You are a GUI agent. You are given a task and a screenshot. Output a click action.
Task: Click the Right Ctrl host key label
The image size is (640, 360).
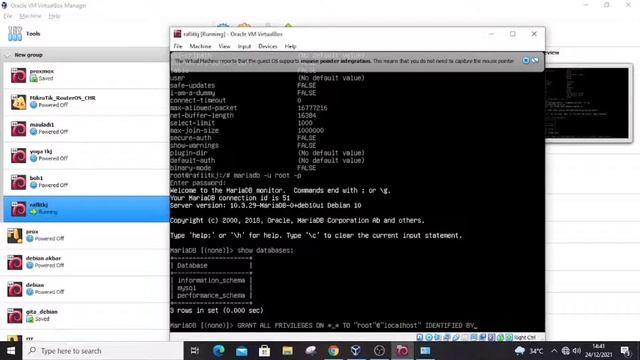(x=525, y=337)
